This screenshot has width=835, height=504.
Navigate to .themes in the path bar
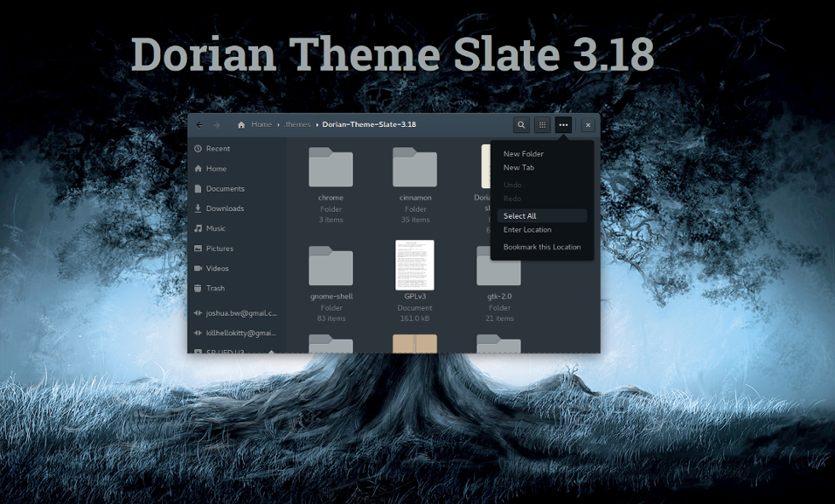(x=297, y=124)
